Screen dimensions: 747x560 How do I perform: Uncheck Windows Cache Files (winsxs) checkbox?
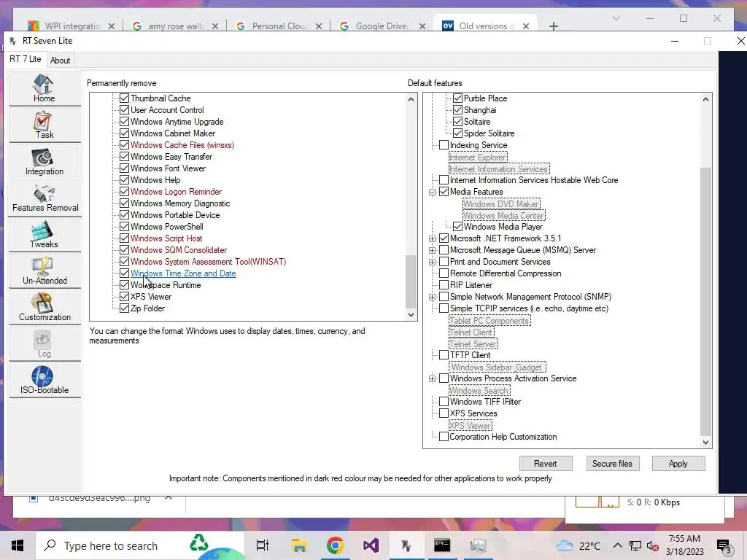pos(124,145)
